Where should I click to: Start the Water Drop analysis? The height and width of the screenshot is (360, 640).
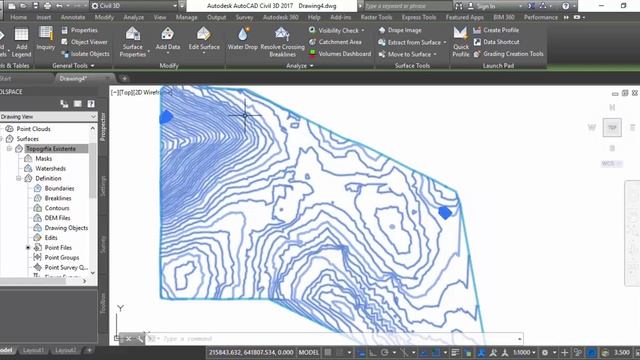pos(242,39)
